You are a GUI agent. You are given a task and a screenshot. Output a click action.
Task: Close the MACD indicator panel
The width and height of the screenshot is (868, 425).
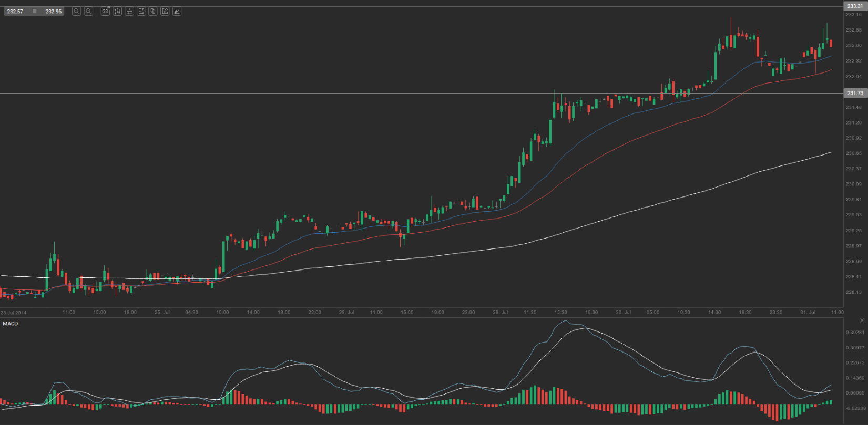pos(862,320)
